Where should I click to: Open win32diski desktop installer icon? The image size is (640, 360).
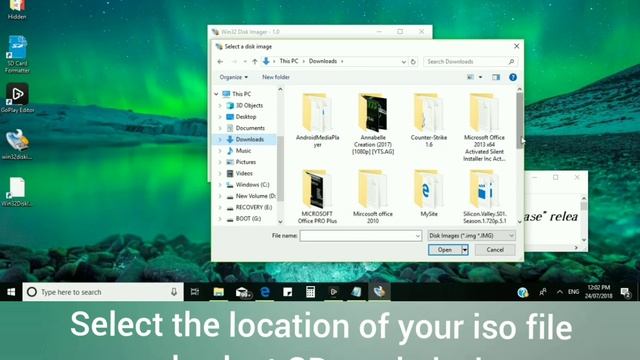pyautogui.click(x=17, y=144)
